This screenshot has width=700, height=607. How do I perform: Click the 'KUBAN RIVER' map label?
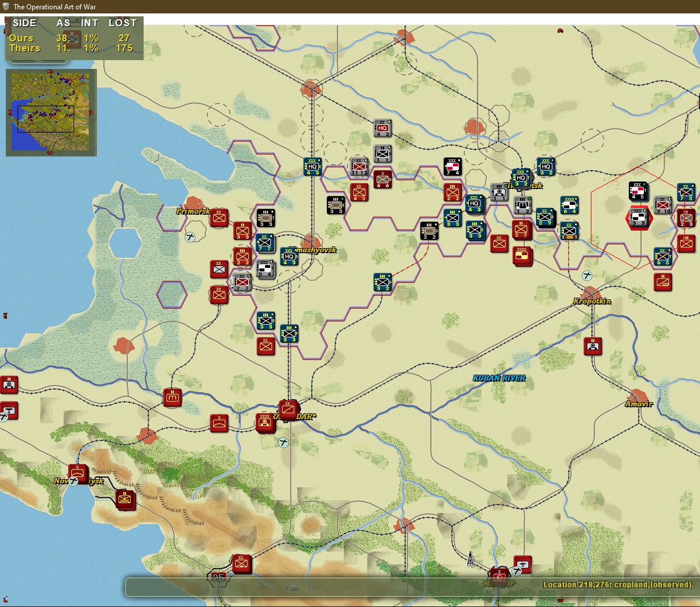[499, 378]
